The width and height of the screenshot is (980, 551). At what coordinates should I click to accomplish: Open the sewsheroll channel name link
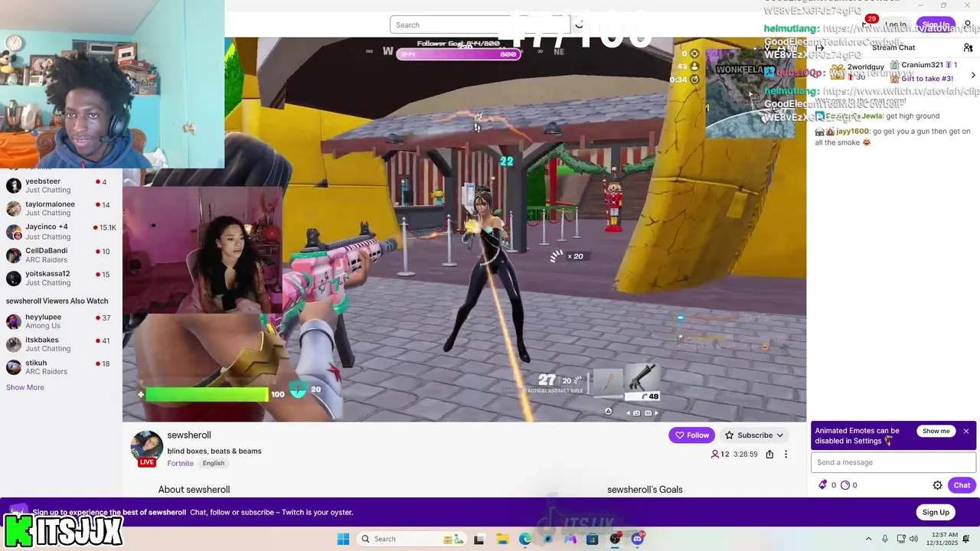[x=189, y=435]
